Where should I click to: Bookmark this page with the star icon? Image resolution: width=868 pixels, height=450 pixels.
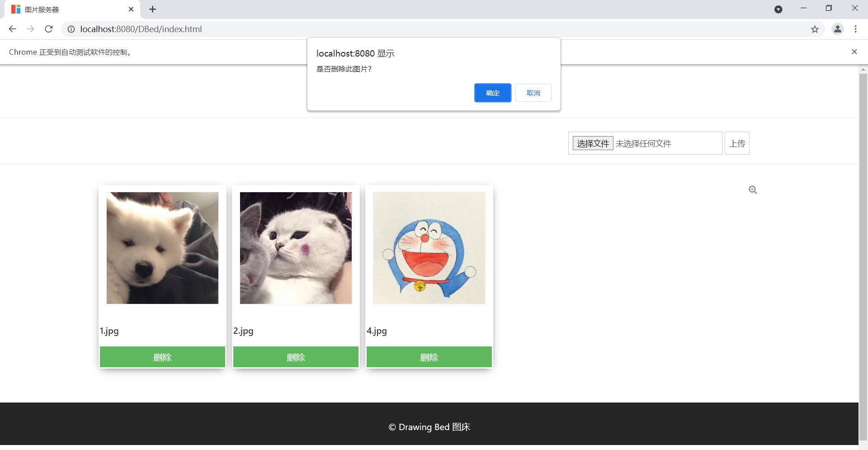(815, 29)
